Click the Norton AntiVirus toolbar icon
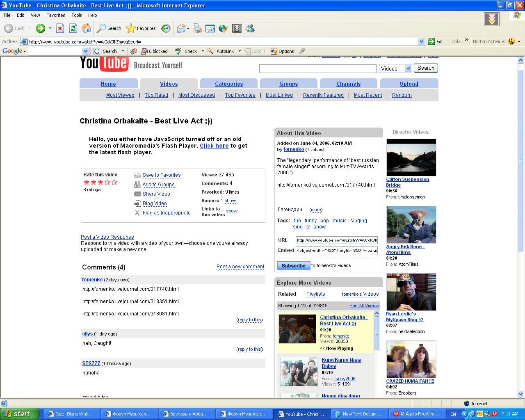Screen dimensions: 525x420 [511, 41]
